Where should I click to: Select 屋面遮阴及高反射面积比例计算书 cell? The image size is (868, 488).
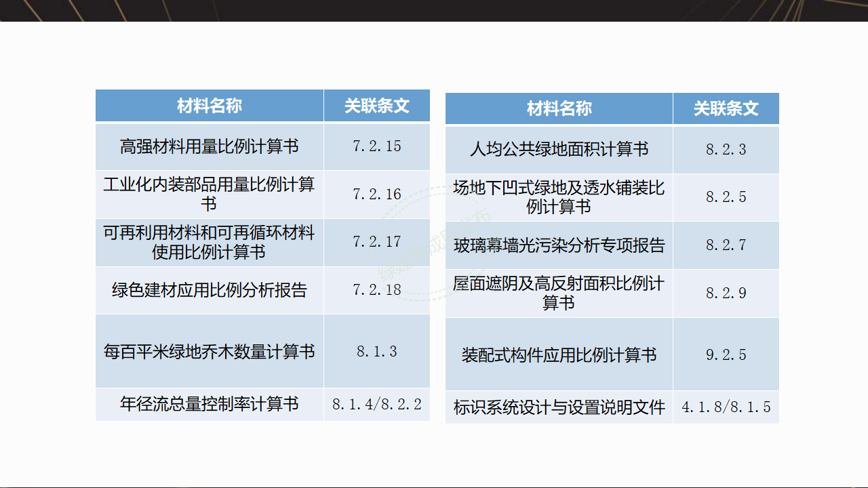pyautogui.click(x=559, y=293)
